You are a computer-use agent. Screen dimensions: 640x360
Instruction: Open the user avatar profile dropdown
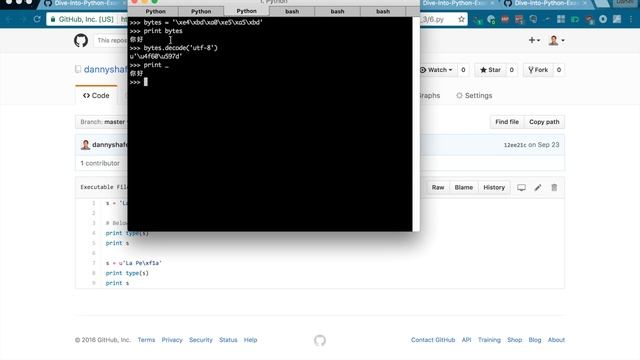(557, 40)
